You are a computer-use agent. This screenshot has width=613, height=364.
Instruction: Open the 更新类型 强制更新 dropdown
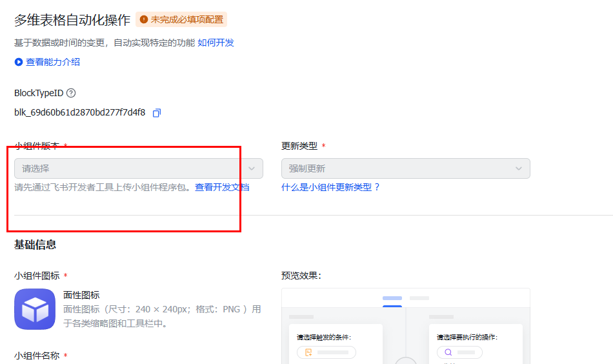tap(406, 168)
